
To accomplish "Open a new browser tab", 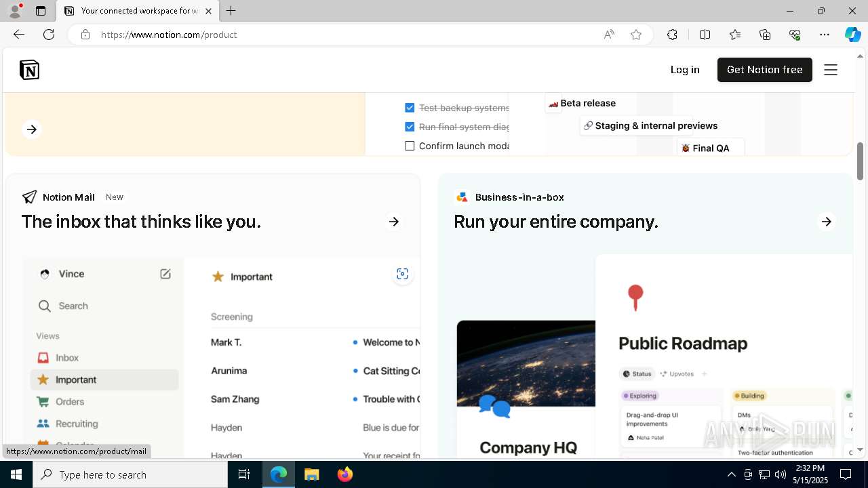I will (x=231, y=11).
